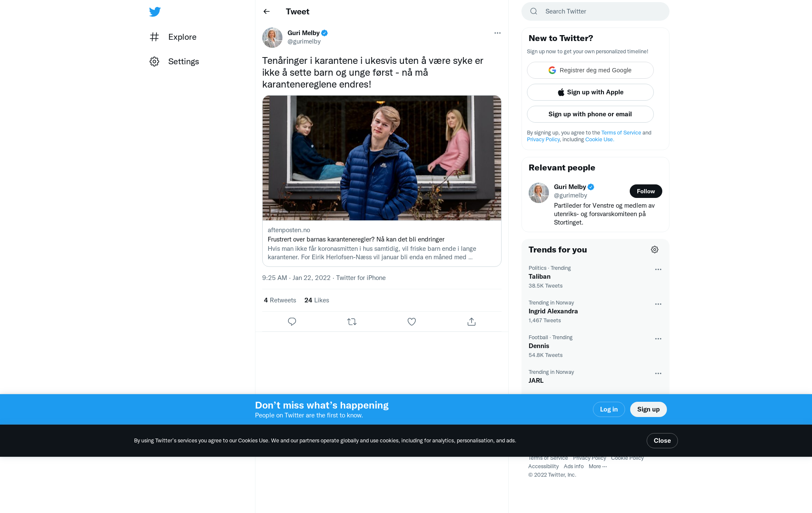Viewport: 812px width, 513px height.
Task: Open Settings in the sidebar
Action: pos(174,61)
